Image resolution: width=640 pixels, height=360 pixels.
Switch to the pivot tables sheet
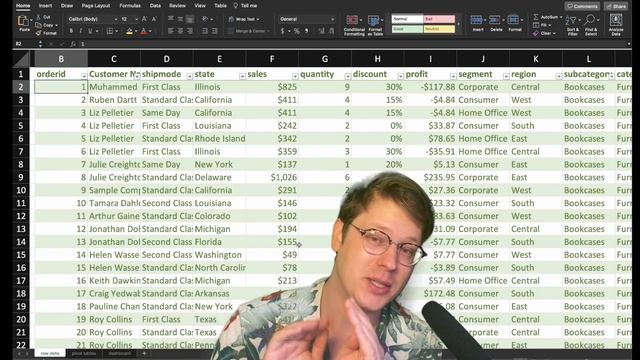(84, 353)
